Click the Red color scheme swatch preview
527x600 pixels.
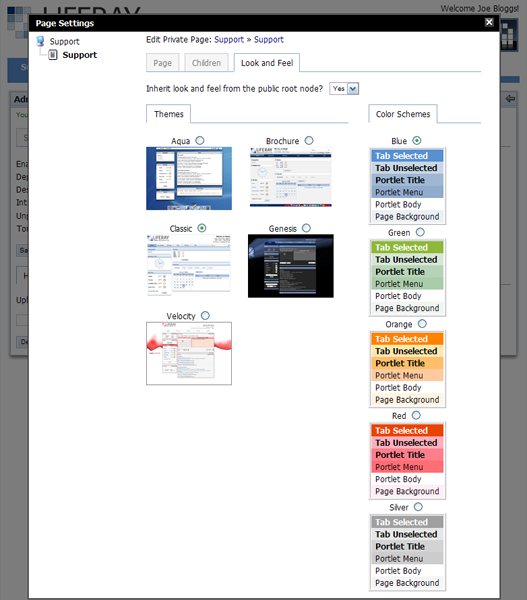click(407, 461)
